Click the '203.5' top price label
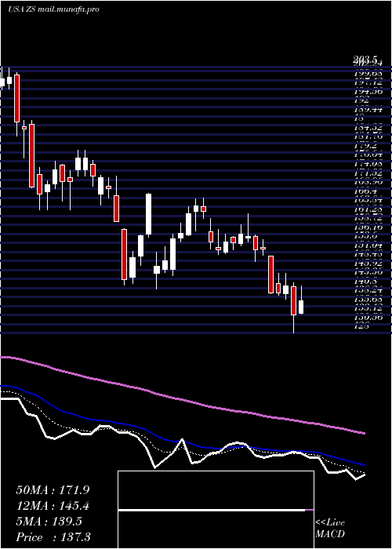The image size is (392, 549). point(365,60)
